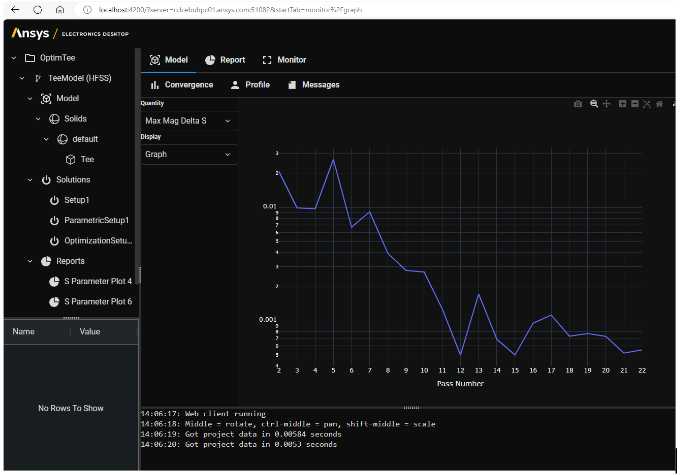Click the Setup1 power icon
The height and width of the screenshot is (475, 682).
click(54, 200)
